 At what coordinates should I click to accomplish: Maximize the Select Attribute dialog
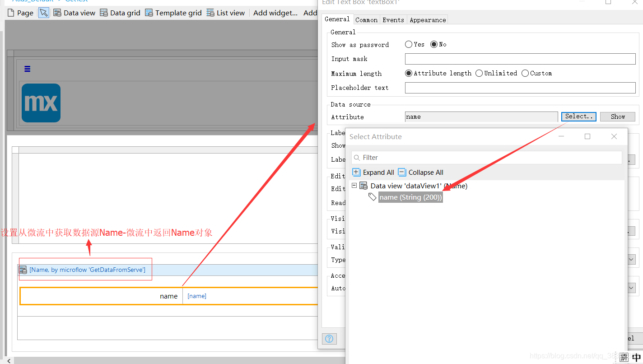pyautogui.click(x=587, y=136)
